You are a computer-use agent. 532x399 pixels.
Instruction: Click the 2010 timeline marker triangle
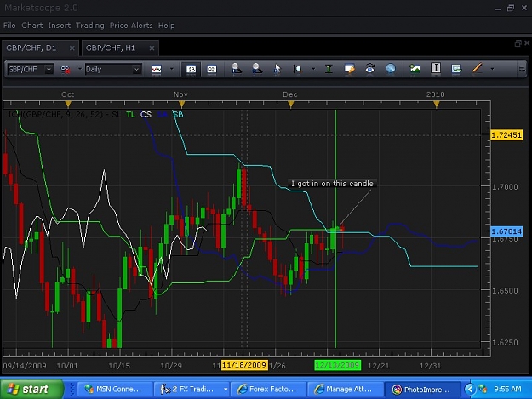tap(437, 104)
